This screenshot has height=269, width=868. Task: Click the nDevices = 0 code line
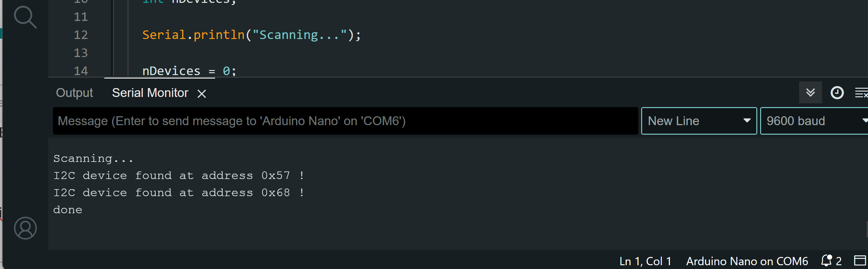point(189,71)
